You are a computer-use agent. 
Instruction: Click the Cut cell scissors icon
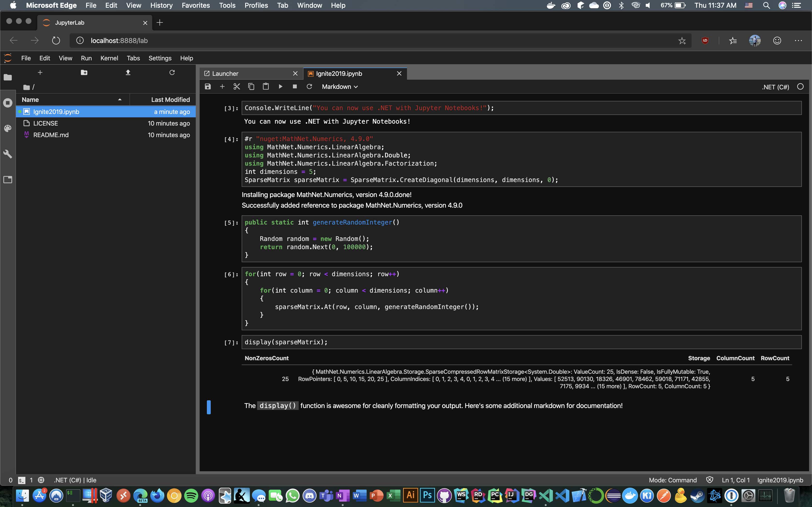(x=237, y=86)
